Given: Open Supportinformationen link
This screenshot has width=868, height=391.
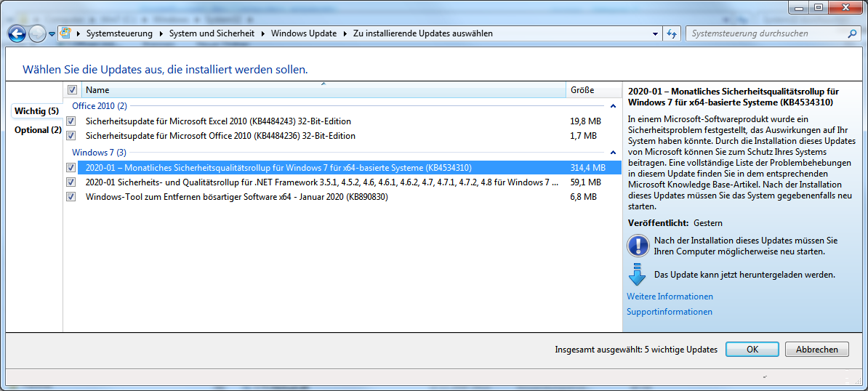Looking at the screenshot, I should coord(670,312).
